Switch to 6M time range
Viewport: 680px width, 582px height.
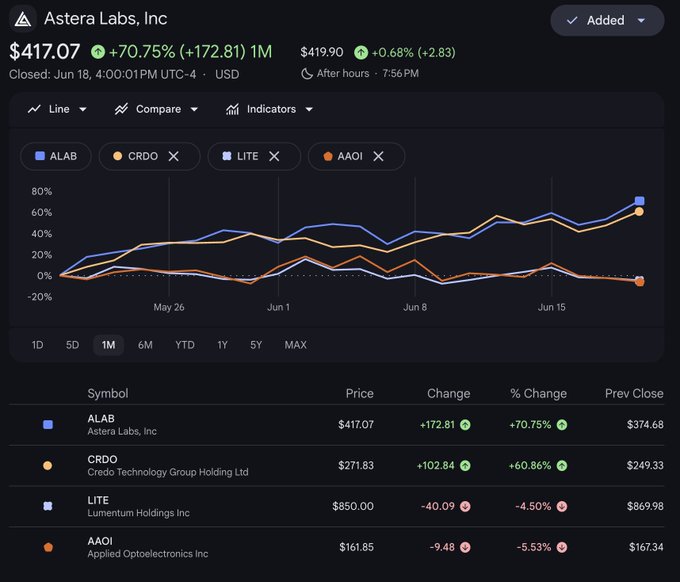145,345
